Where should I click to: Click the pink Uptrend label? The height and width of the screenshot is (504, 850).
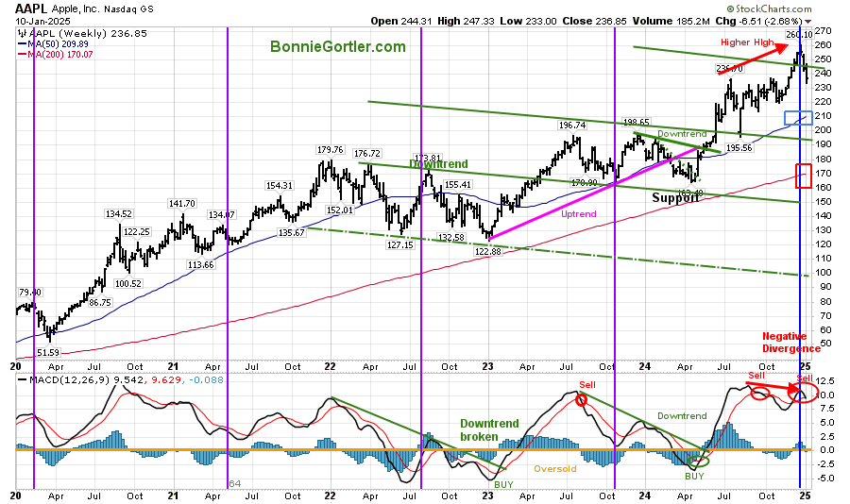[578, 214]
